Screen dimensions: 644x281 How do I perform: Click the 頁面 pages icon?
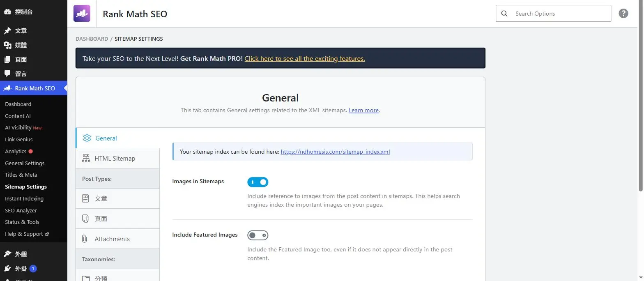coord(7,60)
